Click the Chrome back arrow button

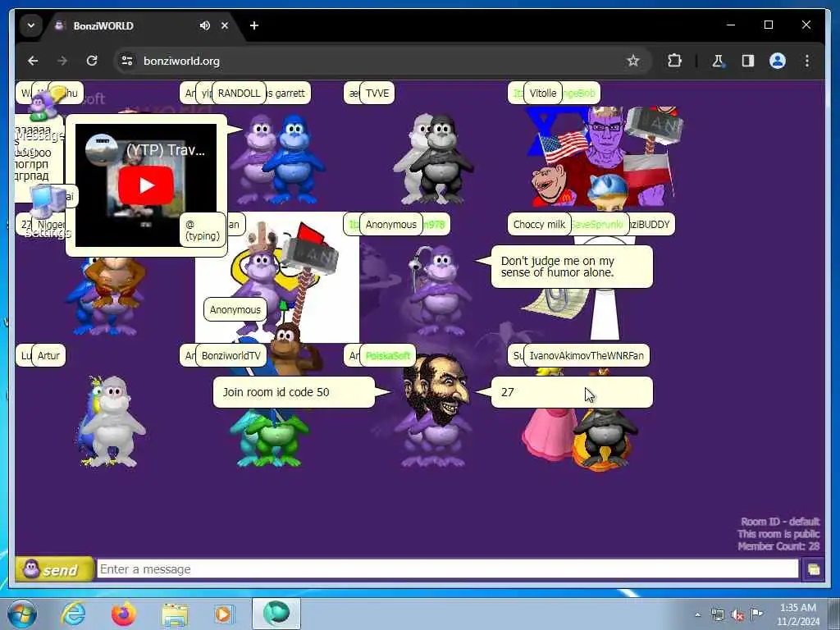pos(33,61)
